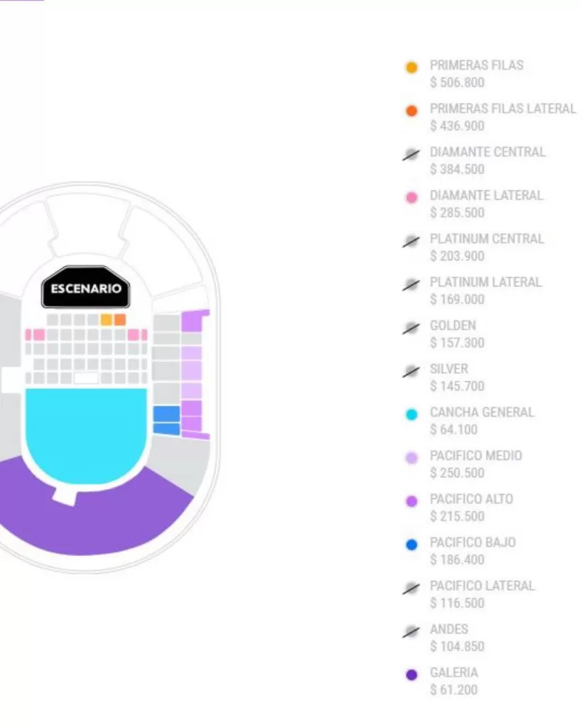Select the yellow Primeras Filas legend dot
Image resolution: width=582 pixels, height=728 pixels.
pyautogui.click(x=411, y=68)
